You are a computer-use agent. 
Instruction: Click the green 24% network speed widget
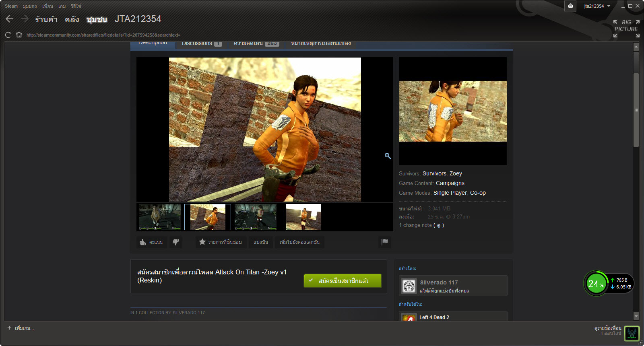click(608, 283)
